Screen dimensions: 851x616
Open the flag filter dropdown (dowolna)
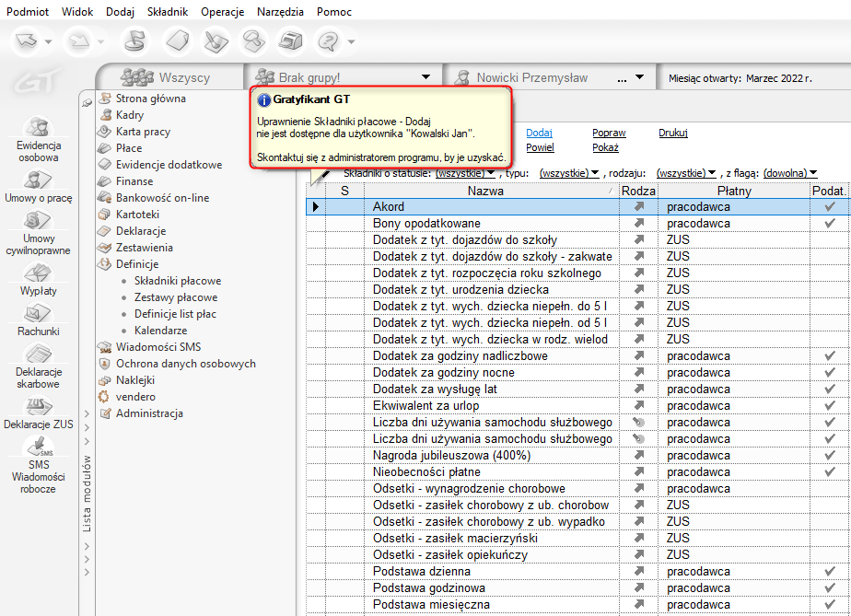pyautogui.click(x=790, y=173)
